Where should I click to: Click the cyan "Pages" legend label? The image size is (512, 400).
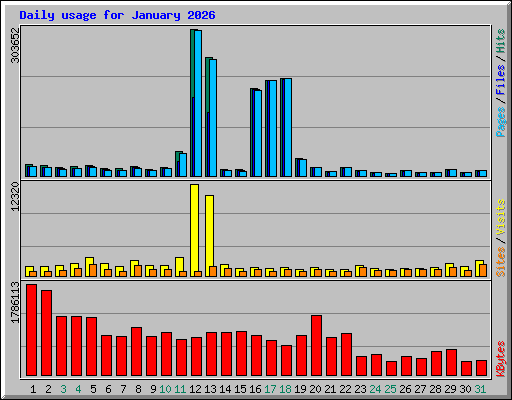[x=501, y=122]
